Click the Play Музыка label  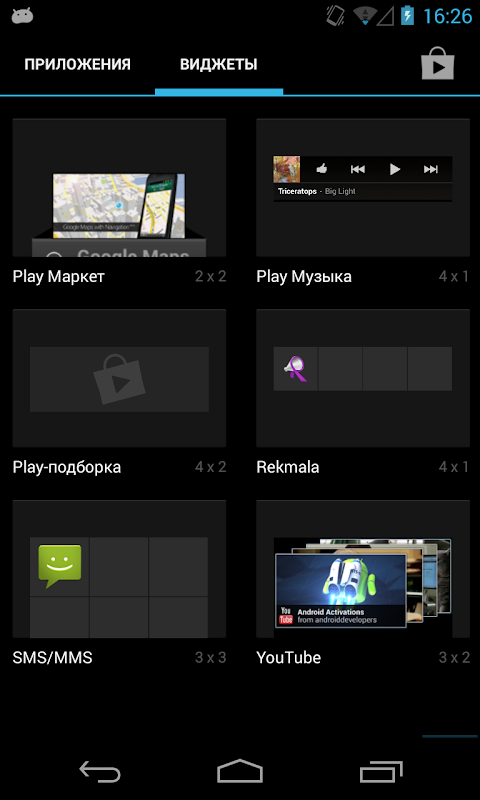point(304,277)
